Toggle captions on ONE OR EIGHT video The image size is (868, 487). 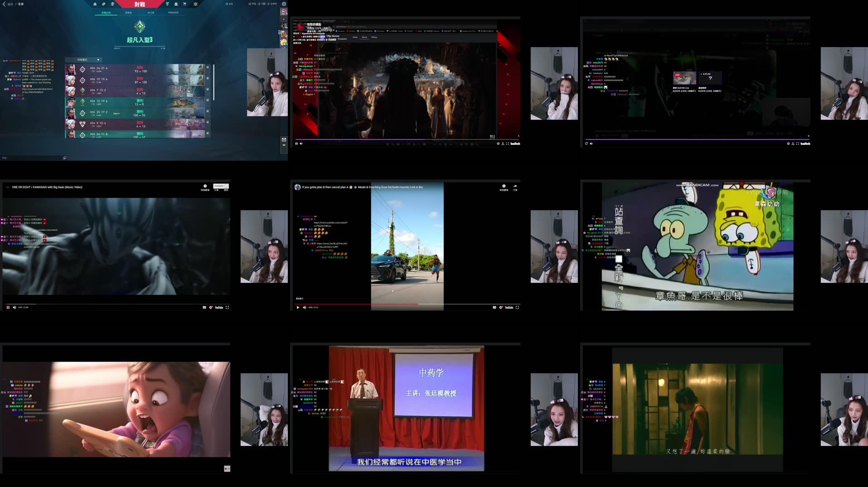coord(204,308)
